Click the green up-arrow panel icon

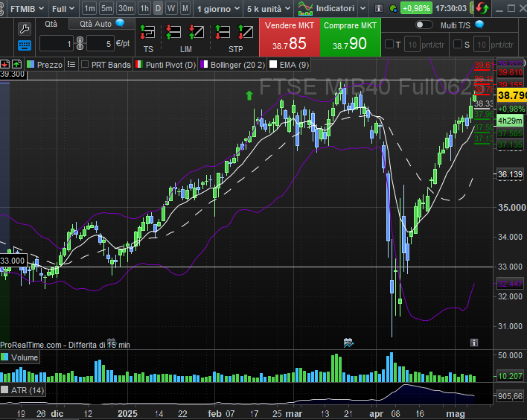pyautogui.click(x=16, y=64)
